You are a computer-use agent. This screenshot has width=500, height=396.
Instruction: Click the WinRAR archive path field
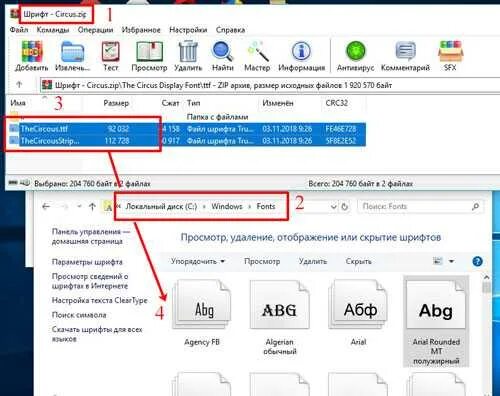[269, 85]
